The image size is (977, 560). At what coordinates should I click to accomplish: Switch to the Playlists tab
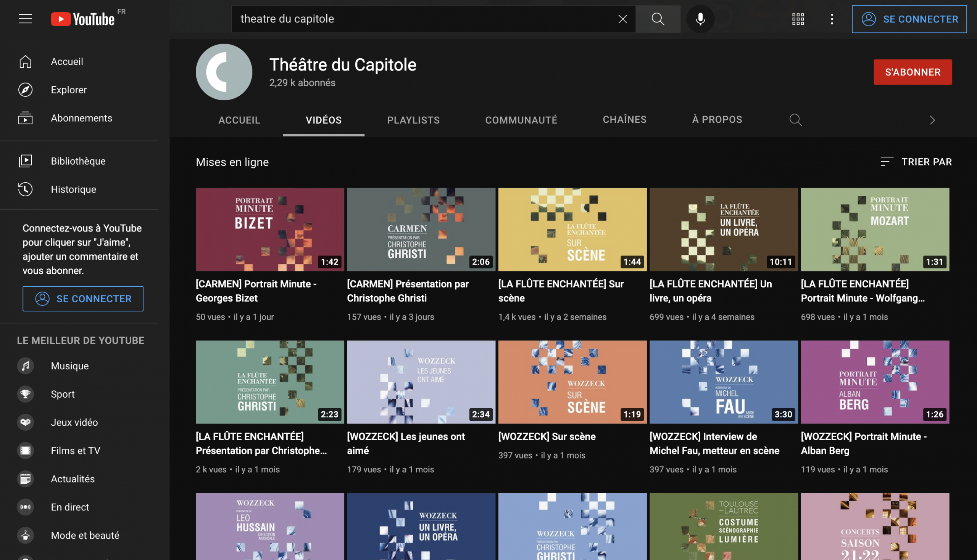coord(413,120)
